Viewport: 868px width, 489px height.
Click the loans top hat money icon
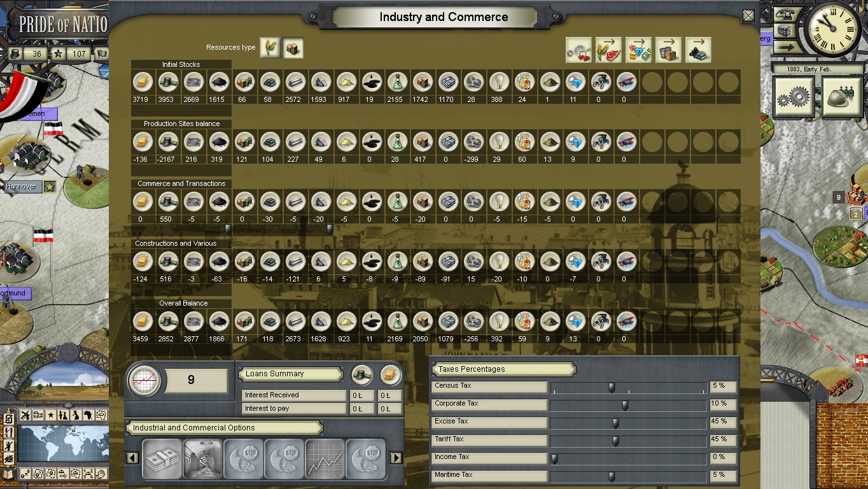[361, 375]
